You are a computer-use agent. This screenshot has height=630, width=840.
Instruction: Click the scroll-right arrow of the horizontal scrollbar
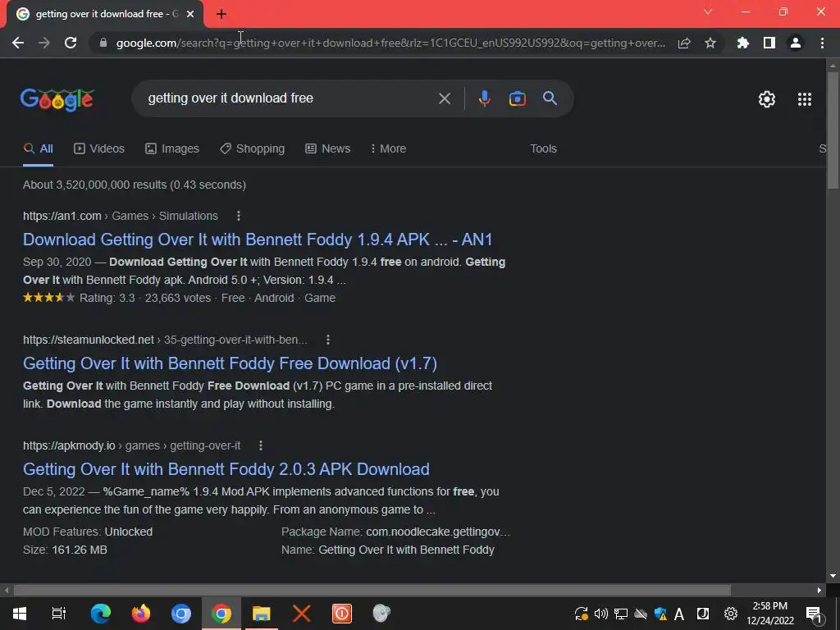(819, 591)
